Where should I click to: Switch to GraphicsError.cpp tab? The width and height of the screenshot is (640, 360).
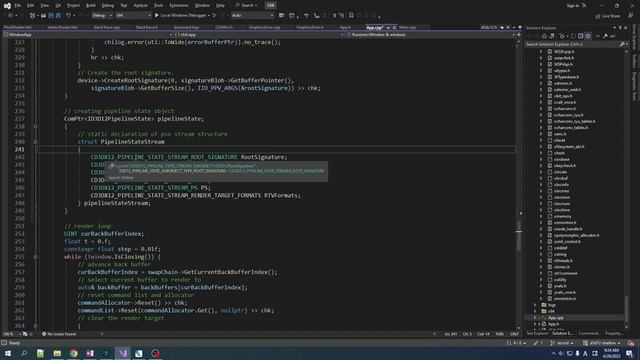coord(264,27)
